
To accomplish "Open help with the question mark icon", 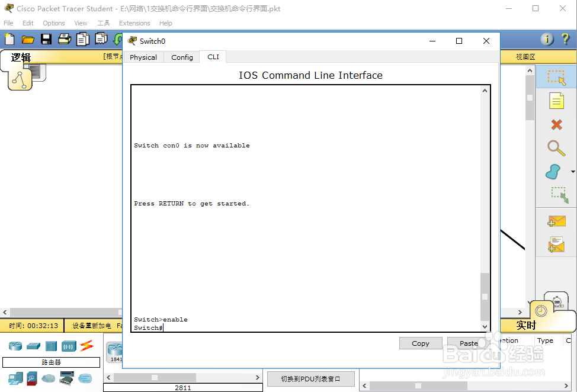I will (x=566, y=39).
